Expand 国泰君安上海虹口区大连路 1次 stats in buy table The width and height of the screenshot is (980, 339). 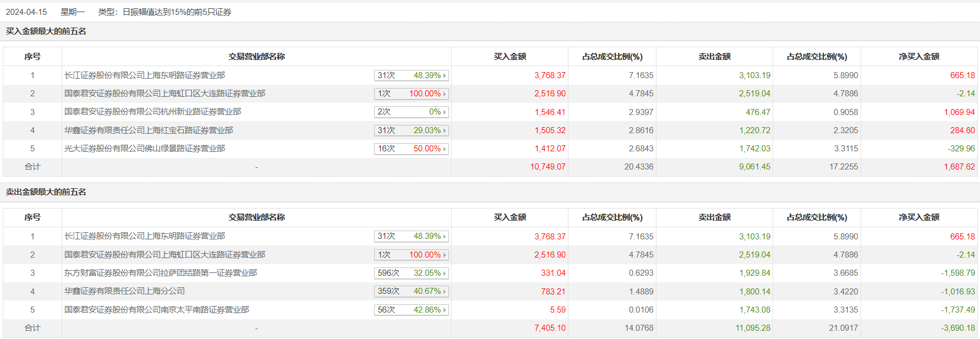coord(411,94)
